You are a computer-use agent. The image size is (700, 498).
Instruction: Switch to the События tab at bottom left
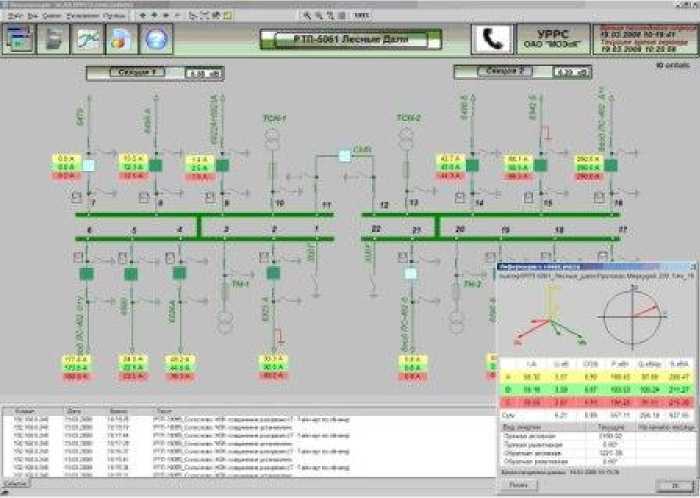[14, 484]
